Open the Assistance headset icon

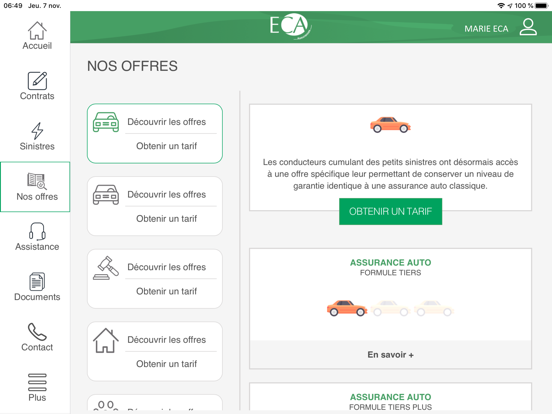[37, 231]
